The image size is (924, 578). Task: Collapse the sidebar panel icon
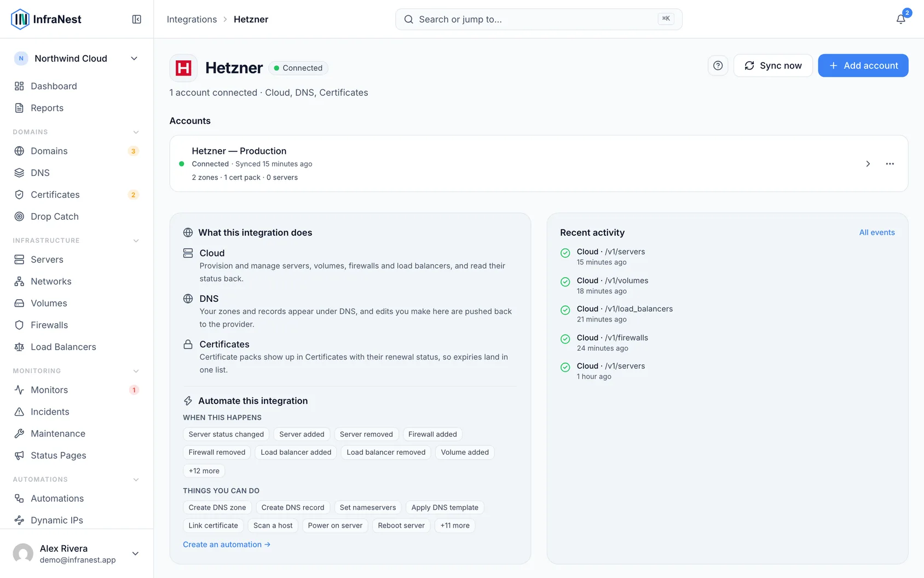tap(137, 19)
